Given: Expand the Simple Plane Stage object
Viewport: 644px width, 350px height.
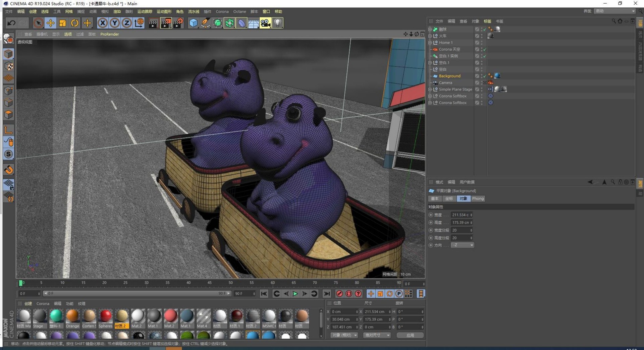Looking at the screenshot, I should [x=430, y=90].
